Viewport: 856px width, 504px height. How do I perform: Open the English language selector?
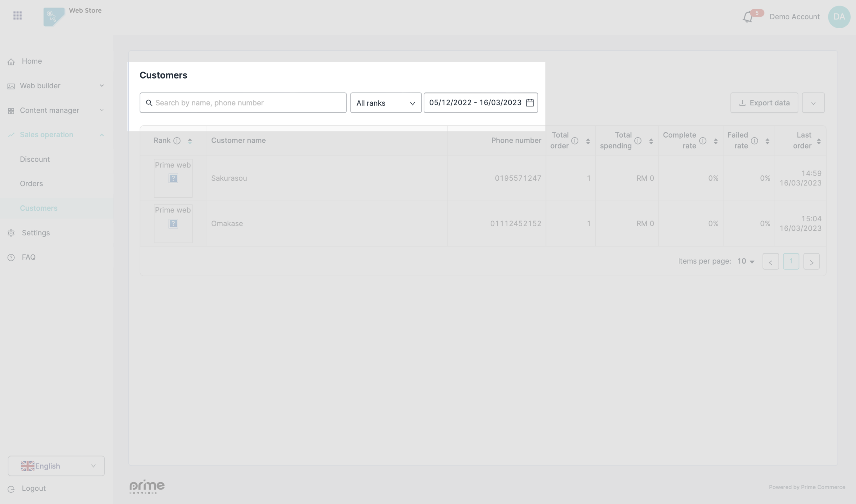[x=56, y=466]
